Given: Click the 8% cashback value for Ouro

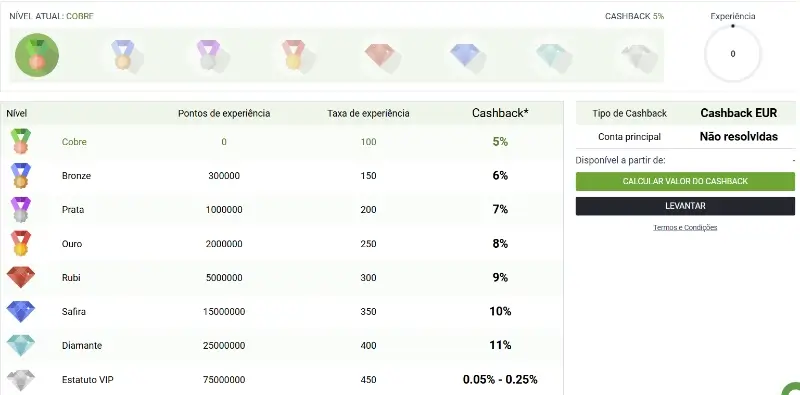Looking at the screenshot, I should click(x=500, y=244).
